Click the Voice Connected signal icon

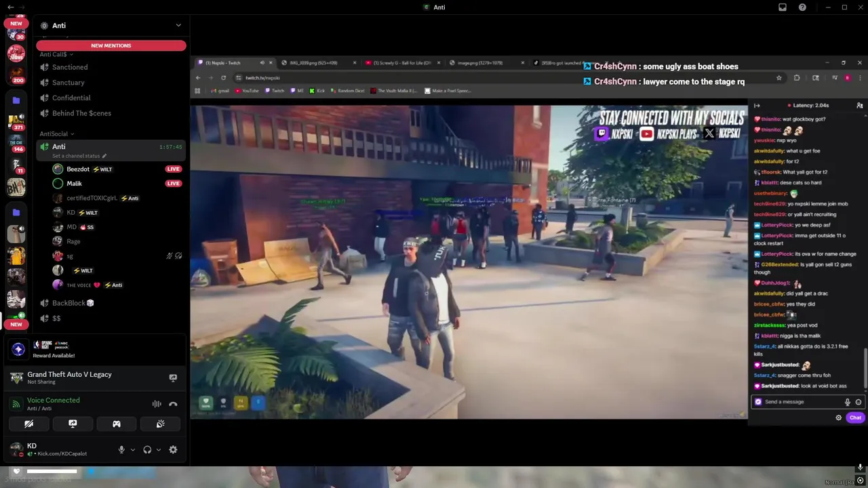16,404
